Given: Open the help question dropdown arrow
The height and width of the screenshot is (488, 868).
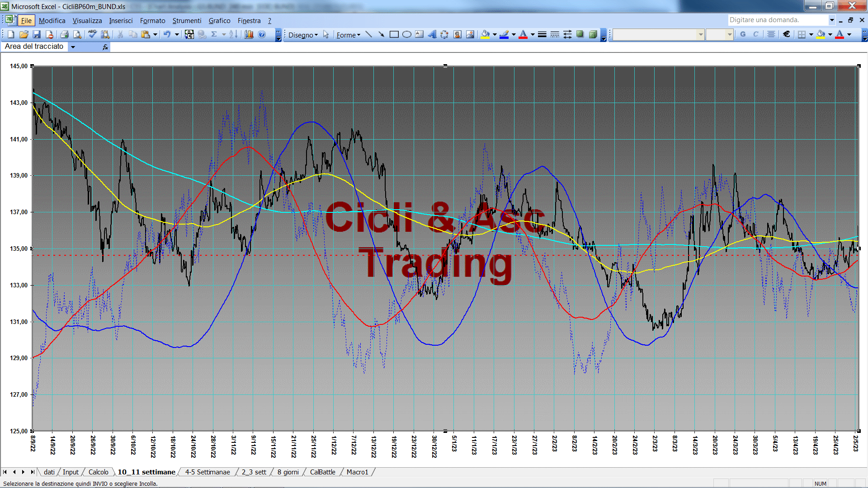Looking at the screenshot, I should (x=832, y=20).
